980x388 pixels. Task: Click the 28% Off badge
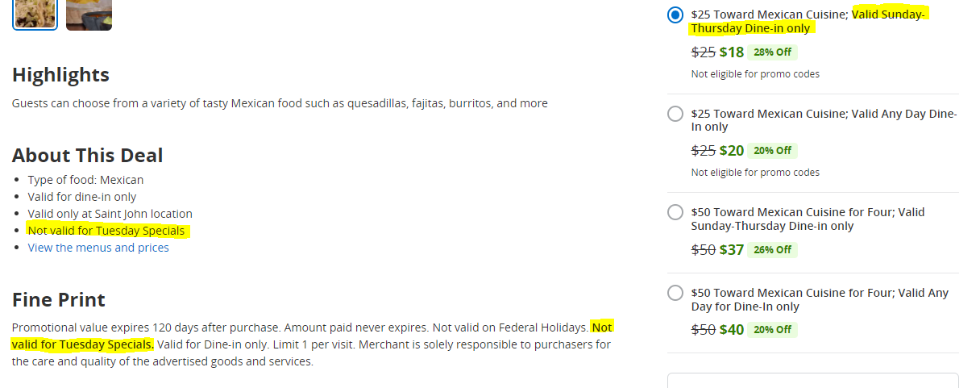pos(772,52)
